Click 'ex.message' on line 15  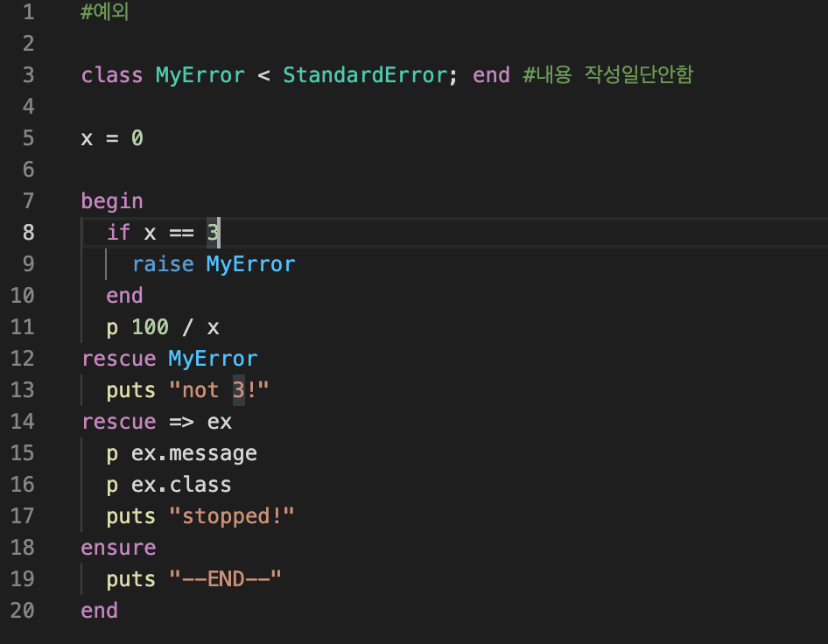194,453
